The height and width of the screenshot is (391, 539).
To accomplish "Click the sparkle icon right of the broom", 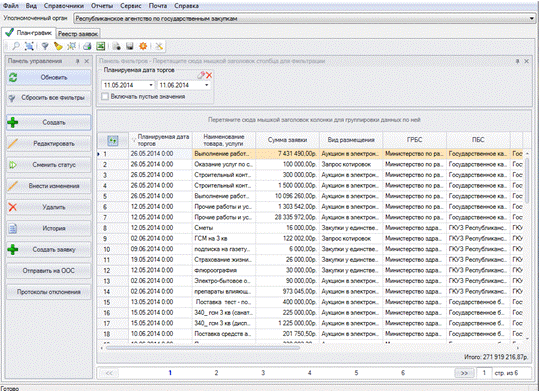I will 72,46.
